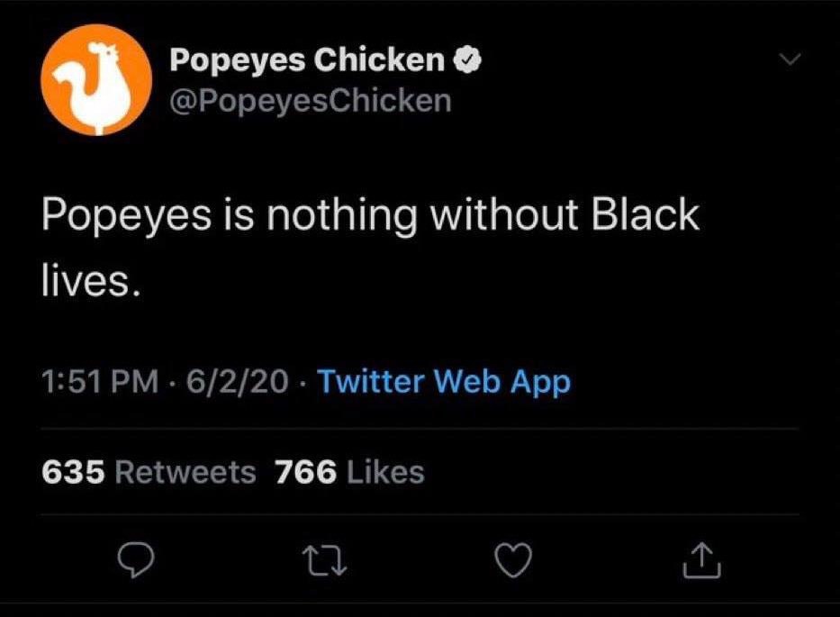Click the 6/2/20 tweet date
Image resolution: width=840 pixels, height=617 pixels.
click(x=238, y=382)
